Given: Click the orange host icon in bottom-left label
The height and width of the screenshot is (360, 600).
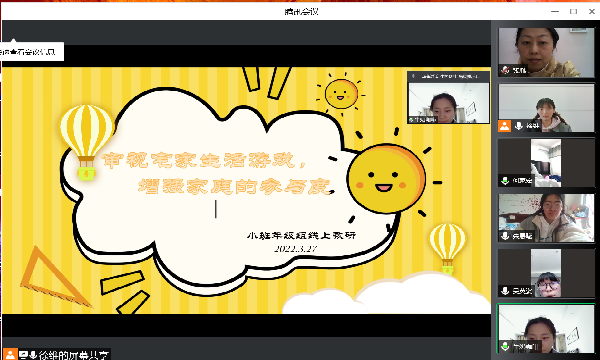Looking at the screenshot, I should tap(10, 354).
